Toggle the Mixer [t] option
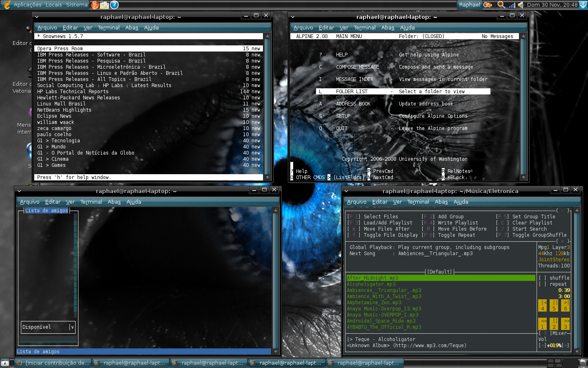The width and height of the screenshot is (588, 368). 545,333
